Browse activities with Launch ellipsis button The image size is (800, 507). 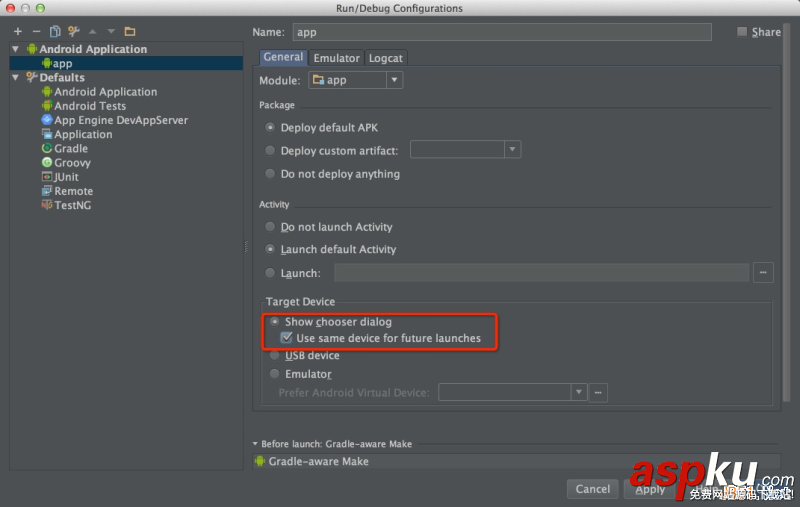point(763,273)
